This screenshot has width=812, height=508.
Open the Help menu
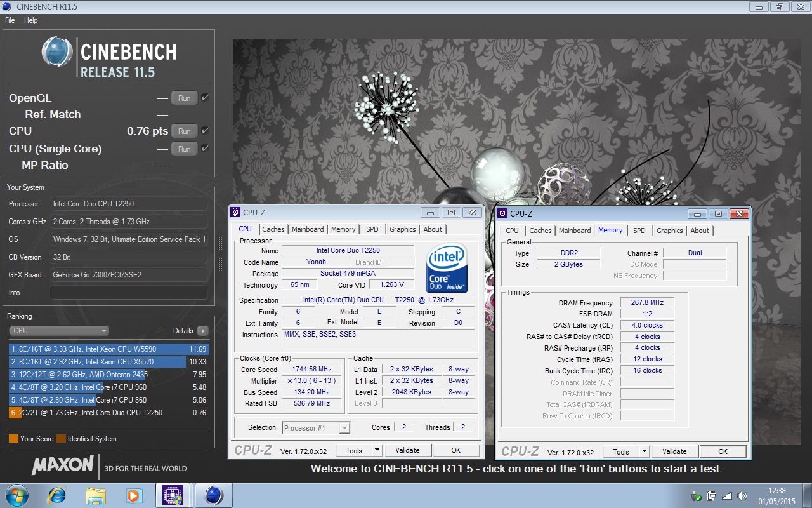pyautogui.click(x=31, y=20)
